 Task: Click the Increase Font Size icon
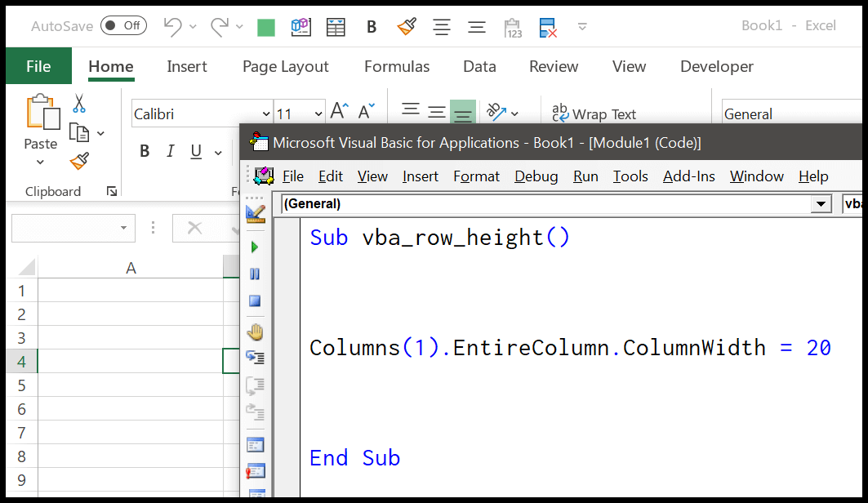click(x=339, y=112)
